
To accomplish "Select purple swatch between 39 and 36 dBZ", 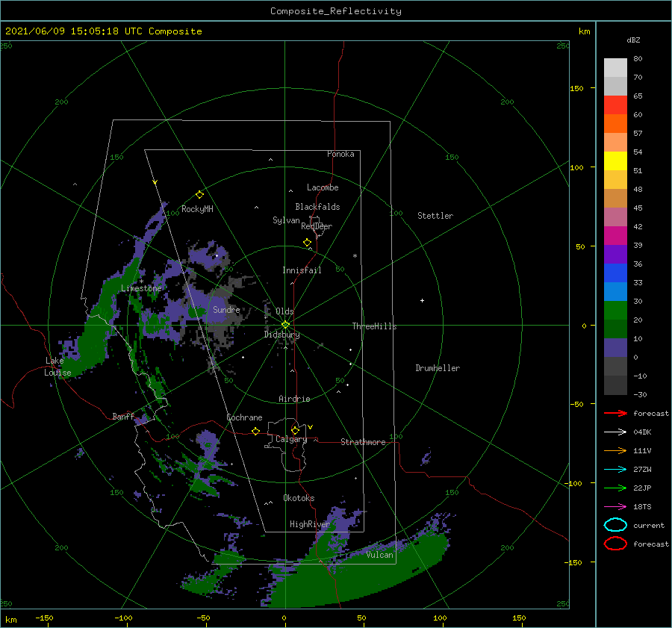I will 615,255.
